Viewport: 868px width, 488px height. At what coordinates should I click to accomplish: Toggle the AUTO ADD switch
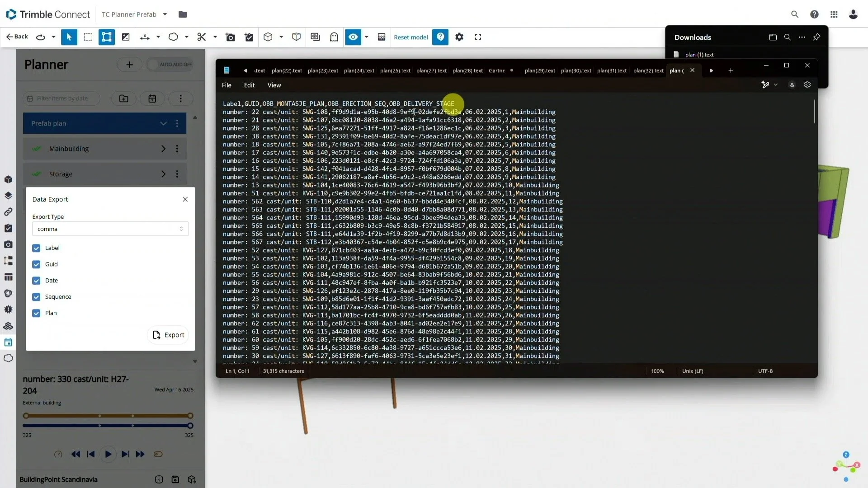(x=170, y=65)
